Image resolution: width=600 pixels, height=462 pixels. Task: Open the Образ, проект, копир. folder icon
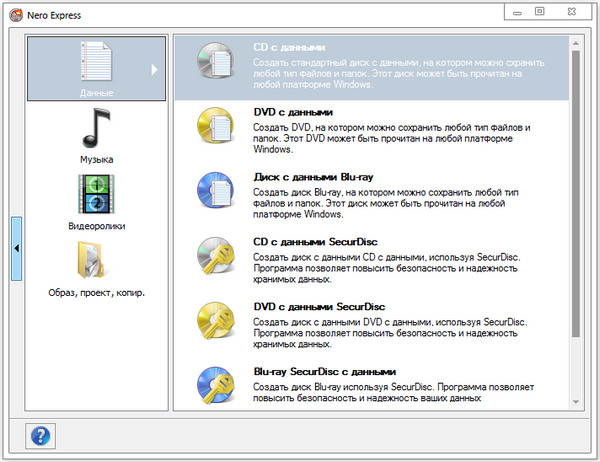click(x=97, y=260)
